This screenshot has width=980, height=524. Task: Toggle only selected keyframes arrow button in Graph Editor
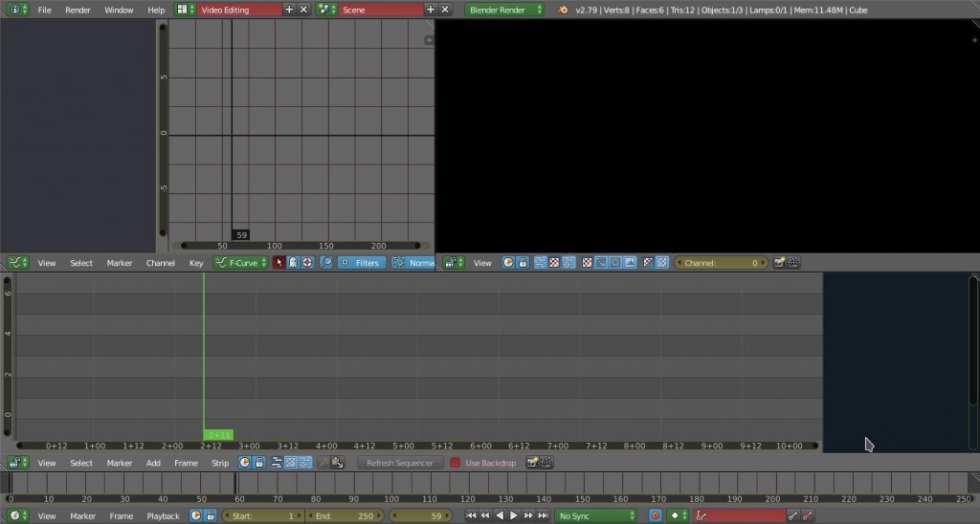point(279,263)
